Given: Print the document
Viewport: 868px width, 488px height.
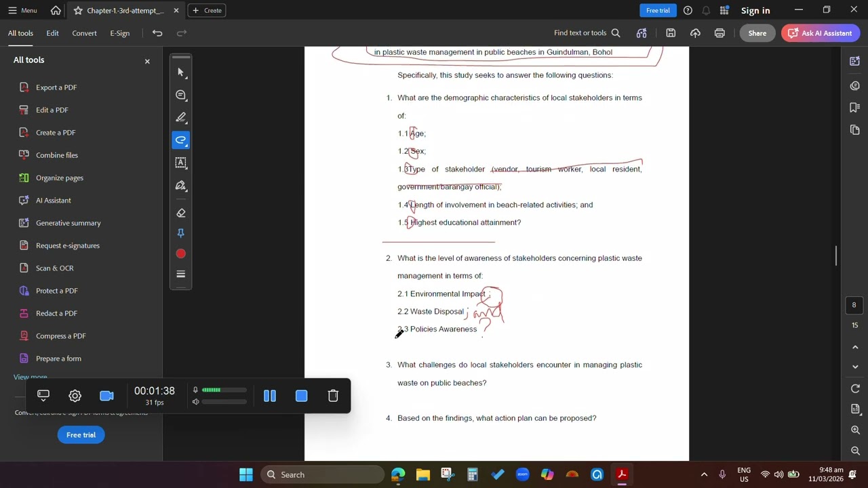Looking at the screenshot, I should (719, 33).
